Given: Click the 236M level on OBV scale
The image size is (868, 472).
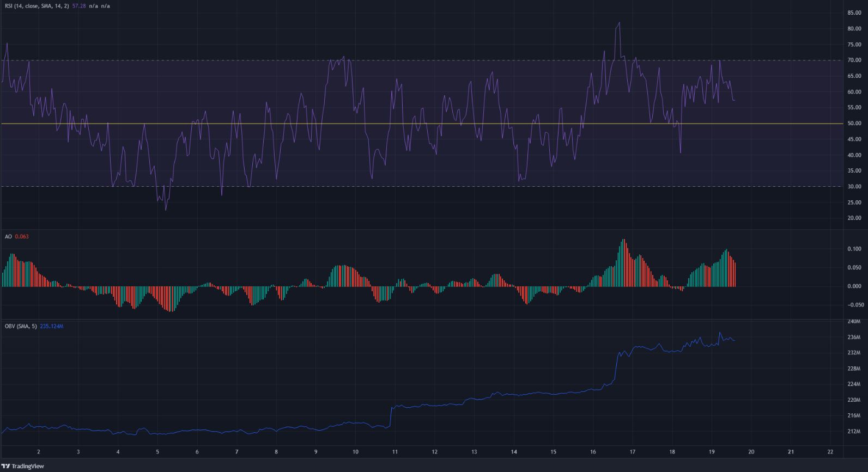Looking at the screenshot, I should pos(854,338).
